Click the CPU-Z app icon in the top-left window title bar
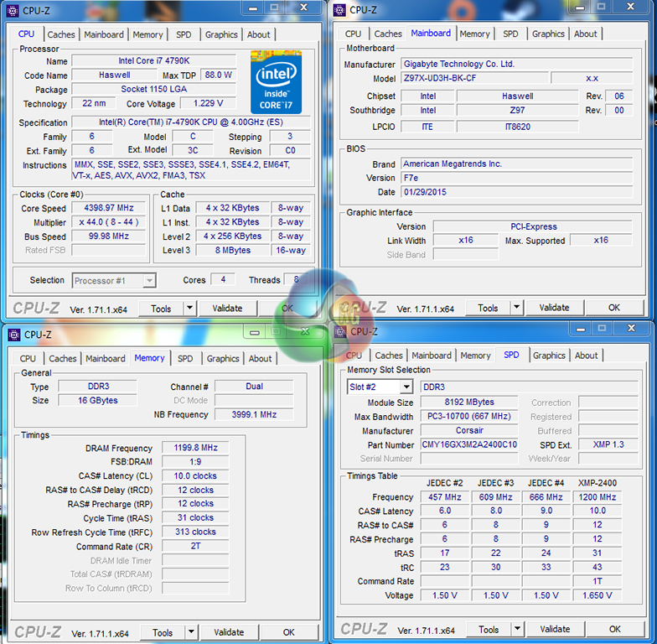Screen dimensions: 657x644 [13, 10]
